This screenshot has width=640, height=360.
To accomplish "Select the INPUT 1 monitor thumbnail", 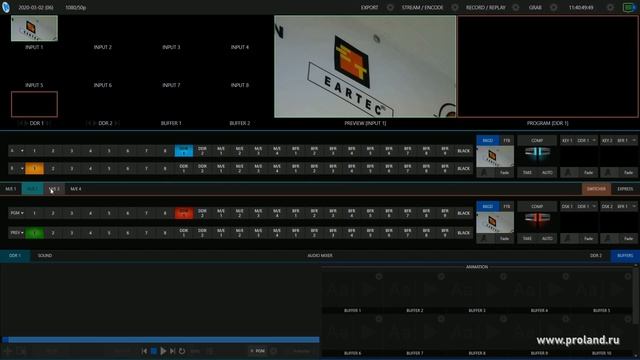I will coord(34,28).
